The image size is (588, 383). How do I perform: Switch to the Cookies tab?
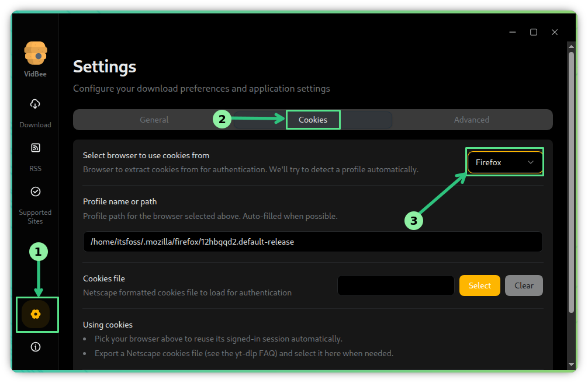point(313,120)
